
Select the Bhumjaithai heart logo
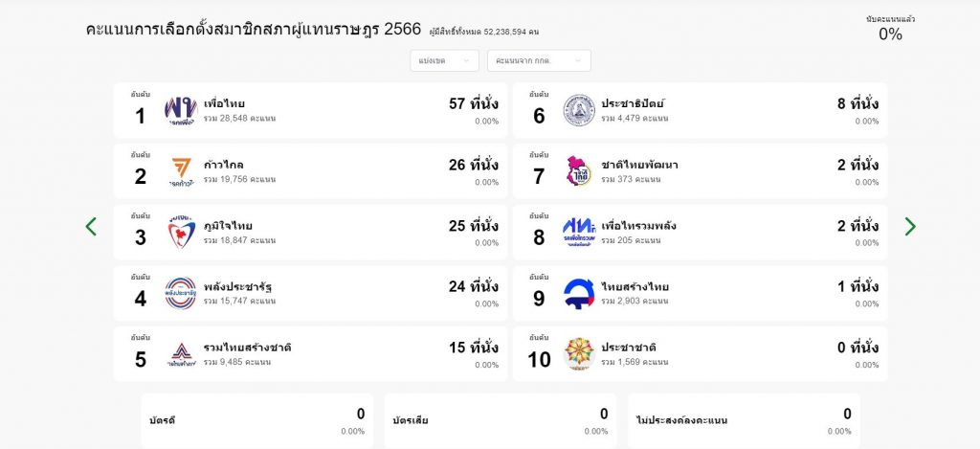pos(181,232)
